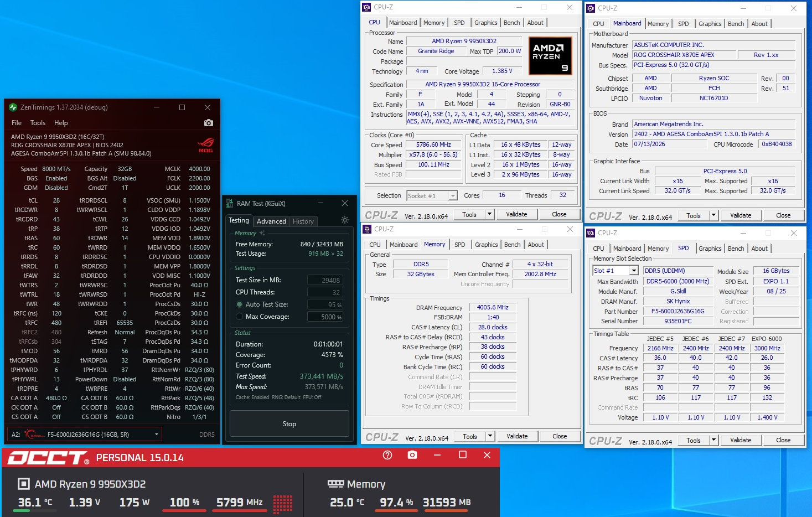
Task: Stop the running RAM Test
Action: 289,424
